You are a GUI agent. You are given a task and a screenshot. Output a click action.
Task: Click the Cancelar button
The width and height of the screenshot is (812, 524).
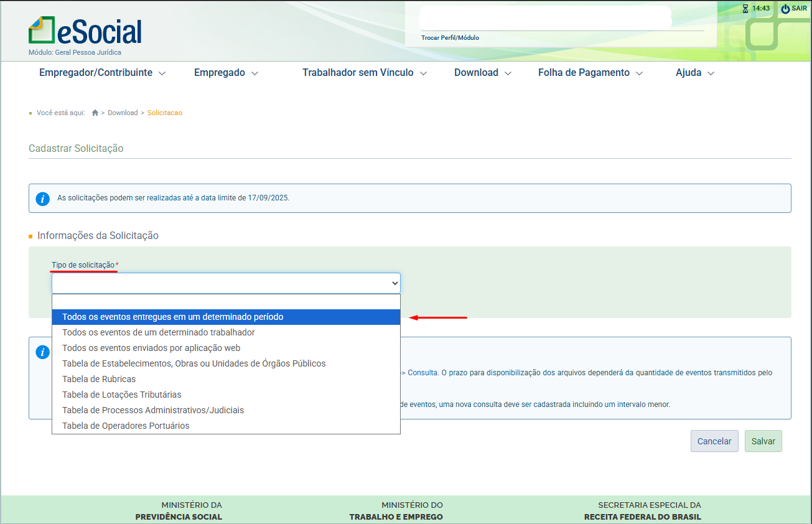(x=714, y=441)
